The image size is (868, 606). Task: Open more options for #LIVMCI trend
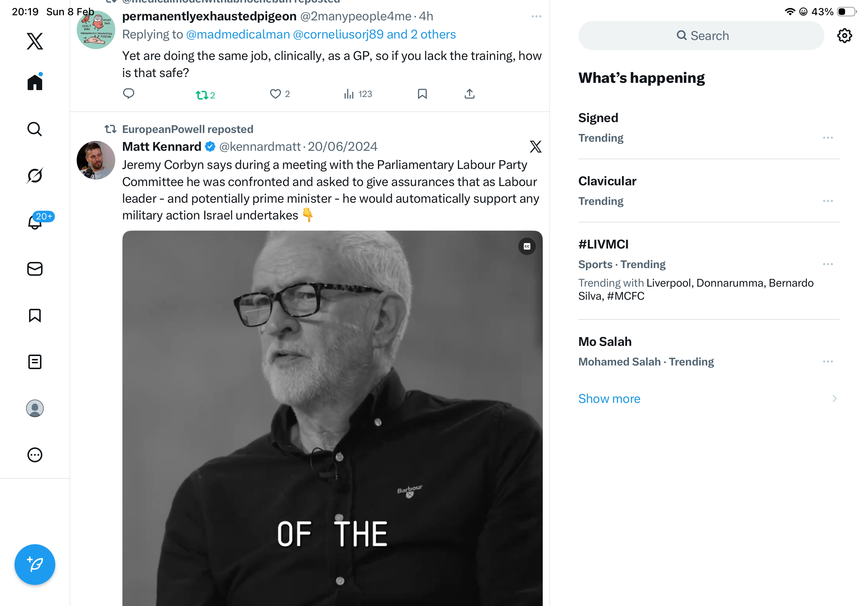click(x=827, y=264)
